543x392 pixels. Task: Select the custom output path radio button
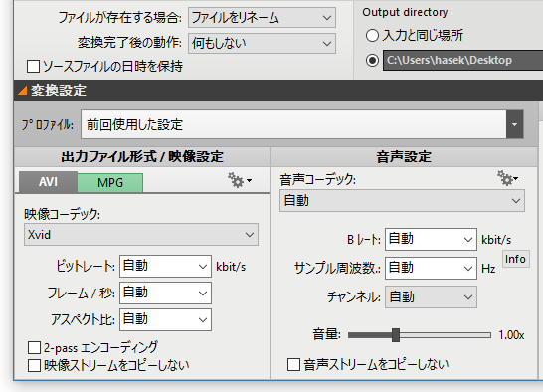click(372, 61)
